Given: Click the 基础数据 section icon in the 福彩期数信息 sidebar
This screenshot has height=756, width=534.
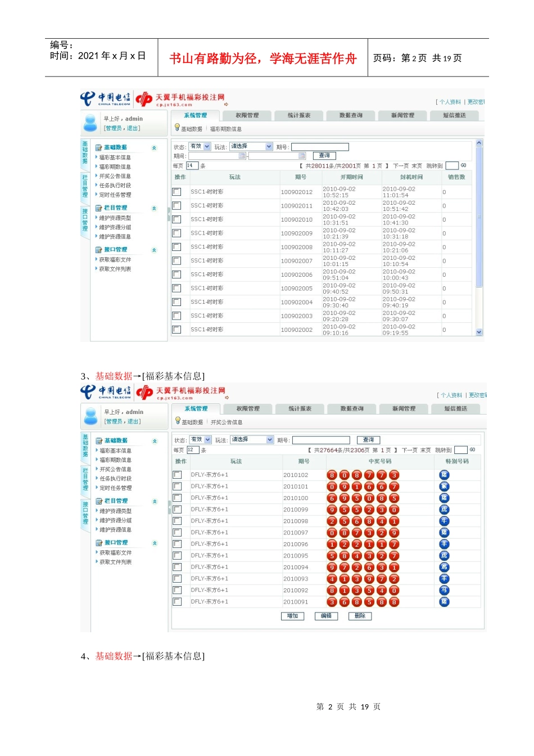Looking at the screenshot, I should pyautogui.click(x=98, y=147).
